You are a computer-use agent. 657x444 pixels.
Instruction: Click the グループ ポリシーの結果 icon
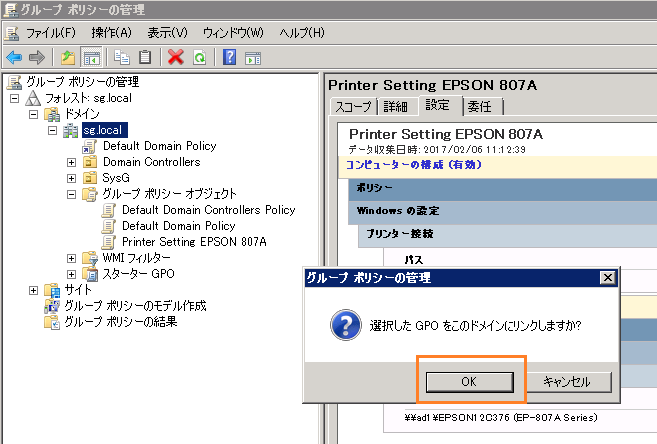(x=52, y=322)
